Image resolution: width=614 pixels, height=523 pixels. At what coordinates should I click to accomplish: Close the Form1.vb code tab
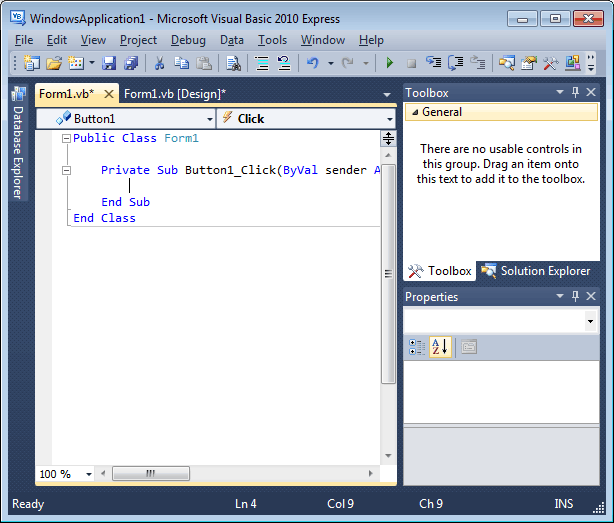109,94
